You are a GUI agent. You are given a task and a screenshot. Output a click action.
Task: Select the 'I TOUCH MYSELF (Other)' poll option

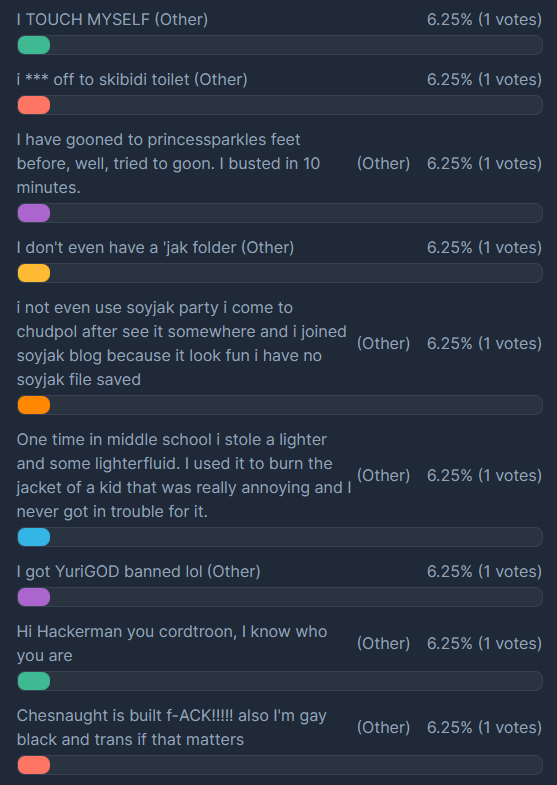coord(113,20)
